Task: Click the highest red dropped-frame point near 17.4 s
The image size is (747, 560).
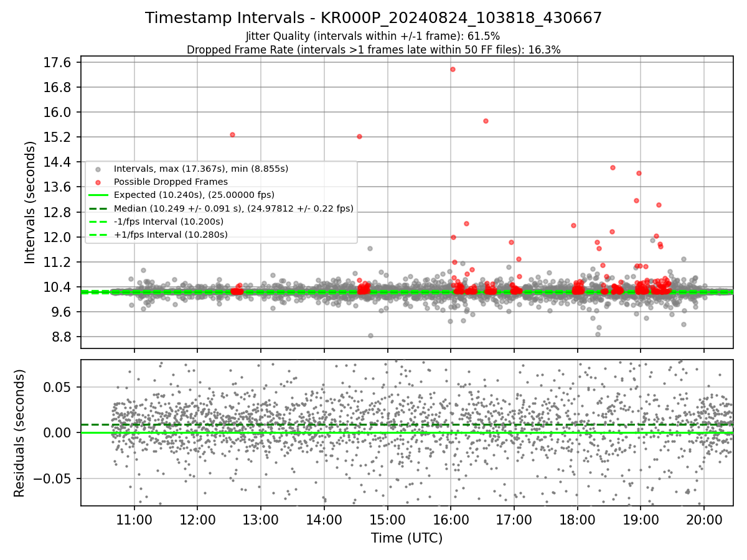Action: (x=453, y=69)
